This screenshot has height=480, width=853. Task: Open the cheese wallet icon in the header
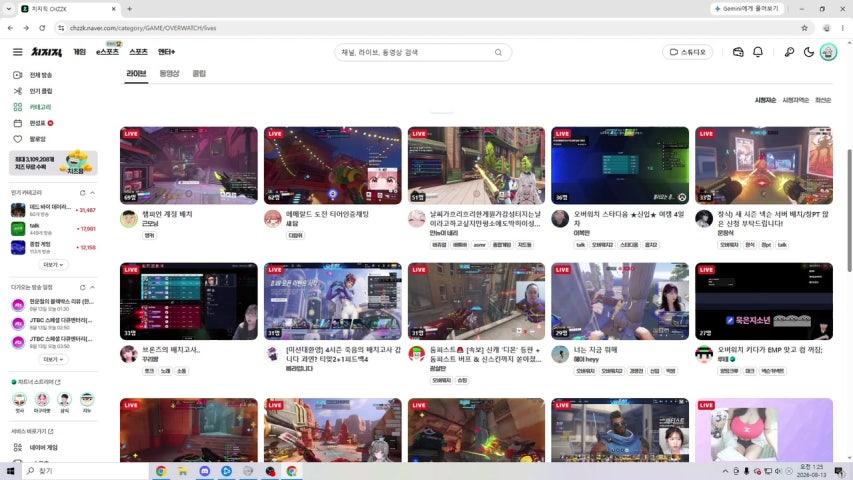click(738, 52)
